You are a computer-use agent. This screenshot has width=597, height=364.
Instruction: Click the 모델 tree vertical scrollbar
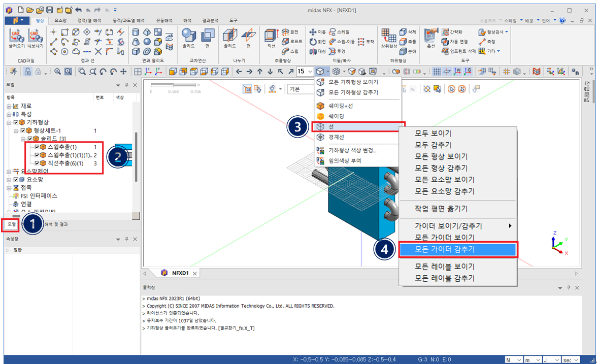[136, 157]
